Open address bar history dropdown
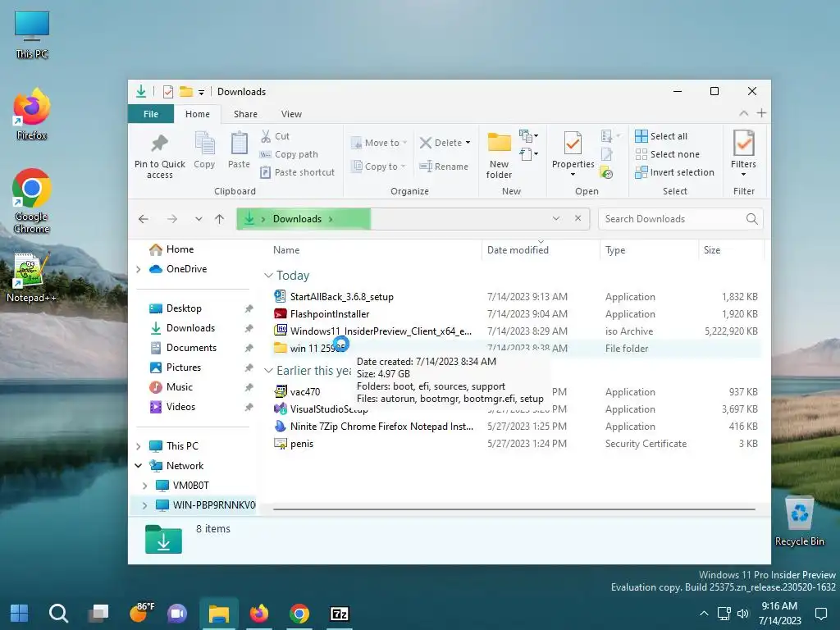 click(556, 218)
